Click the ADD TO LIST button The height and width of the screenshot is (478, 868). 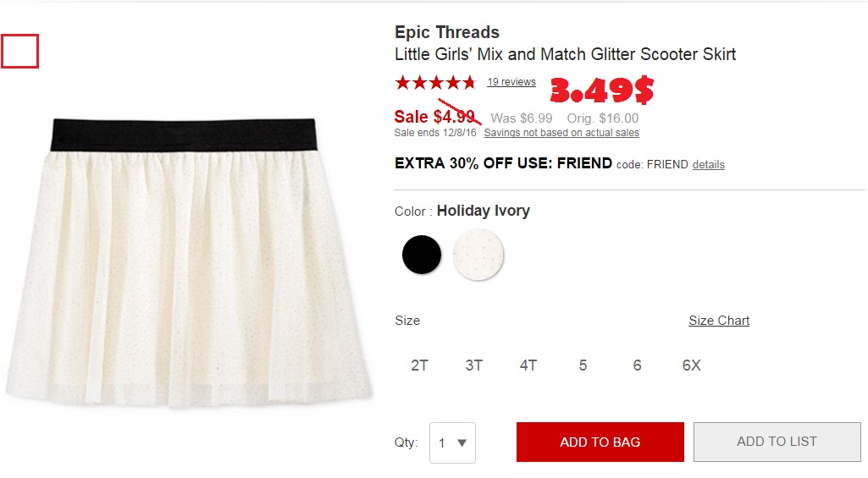pyautogui.click(x=777, y=442)
